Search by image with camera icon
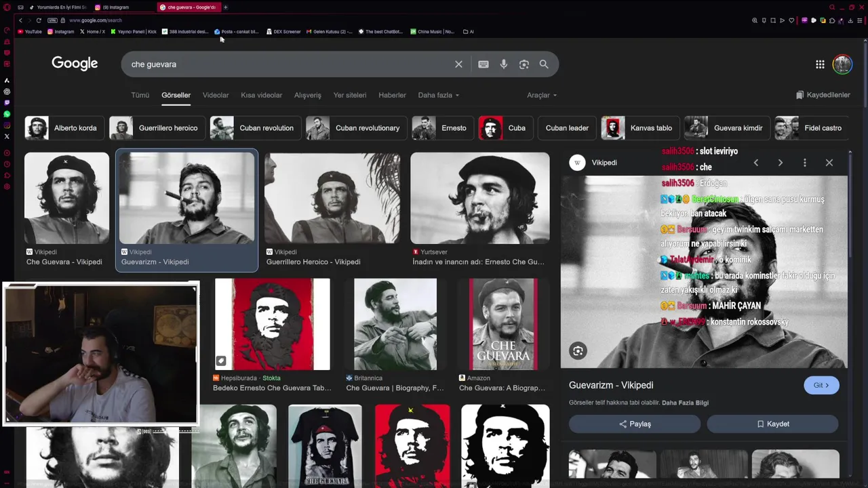The image size is (868, 488). [x=524, y=64]
